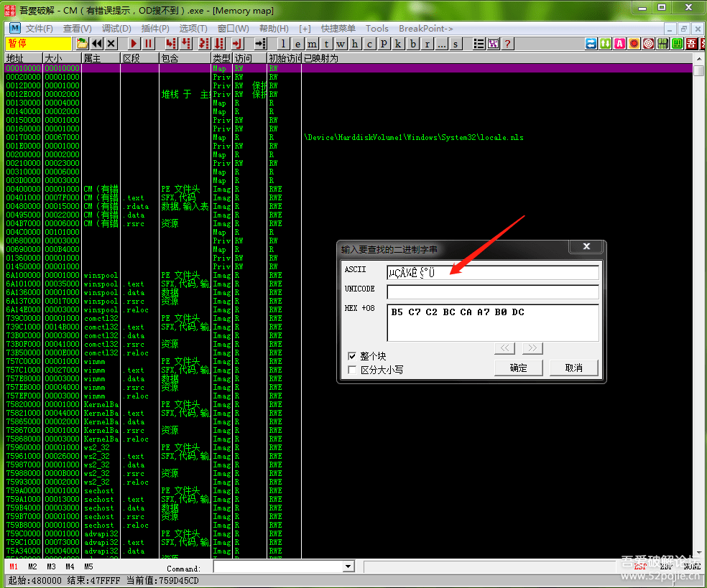Image resolution: width=707 pixels, height=588 pixels.
Task: Confirm search with the 确定 button
Action: coord(519,368)
